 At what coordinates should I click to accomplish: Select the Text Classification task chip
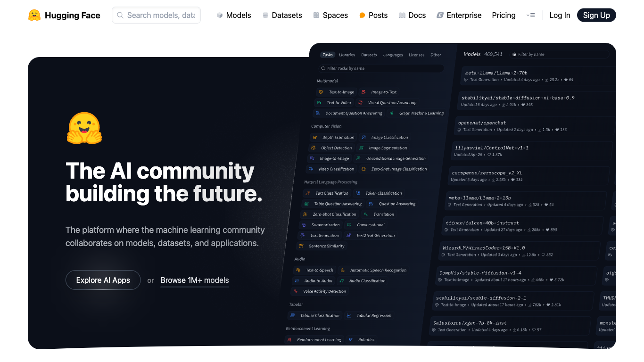[x=327, y=193]
